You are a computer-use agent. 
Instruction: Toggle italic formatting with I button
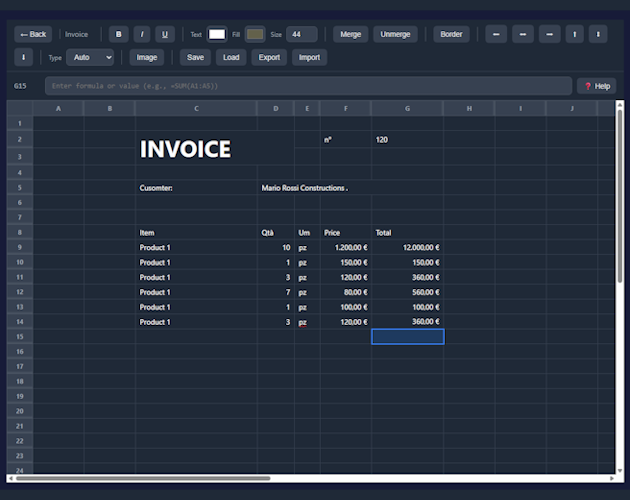(142, 34)
